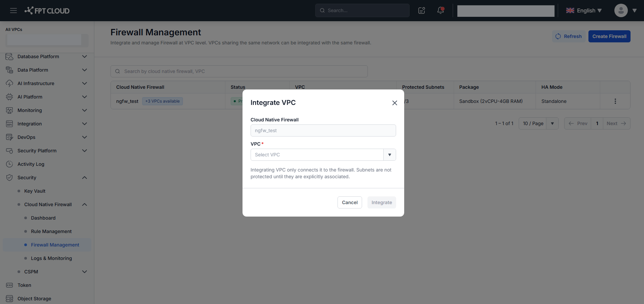Click the AI Platform sidebar icon
Image resolution: width=644 pixels, height=304 pixels.
tap(9, 97)
